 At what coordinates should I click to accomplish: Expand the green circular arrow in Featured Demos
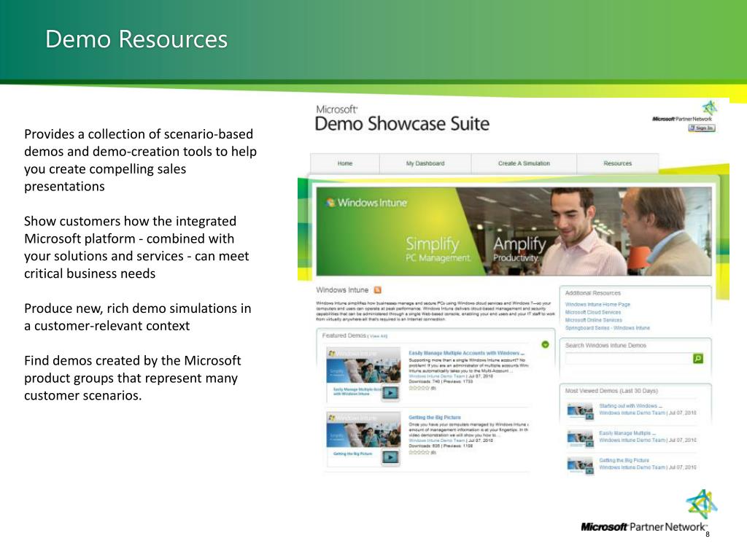(x=545, y=344)
